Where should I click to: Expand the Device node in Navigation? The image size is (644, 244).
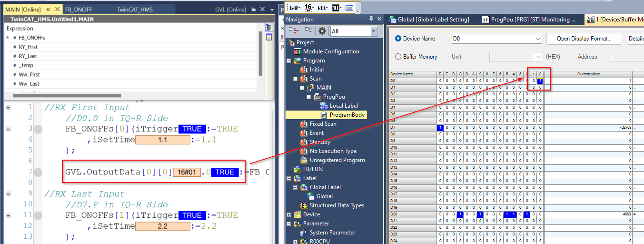coord(288,214)
